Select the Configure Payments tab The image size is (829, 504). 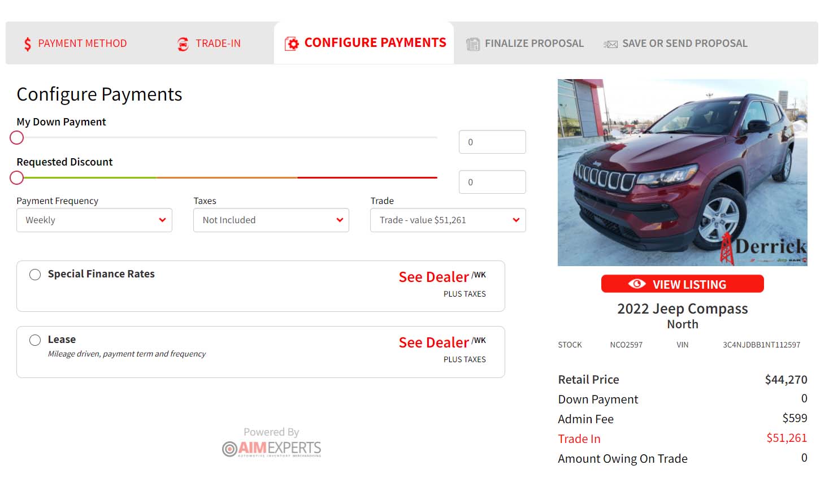(x=364, y=43)
